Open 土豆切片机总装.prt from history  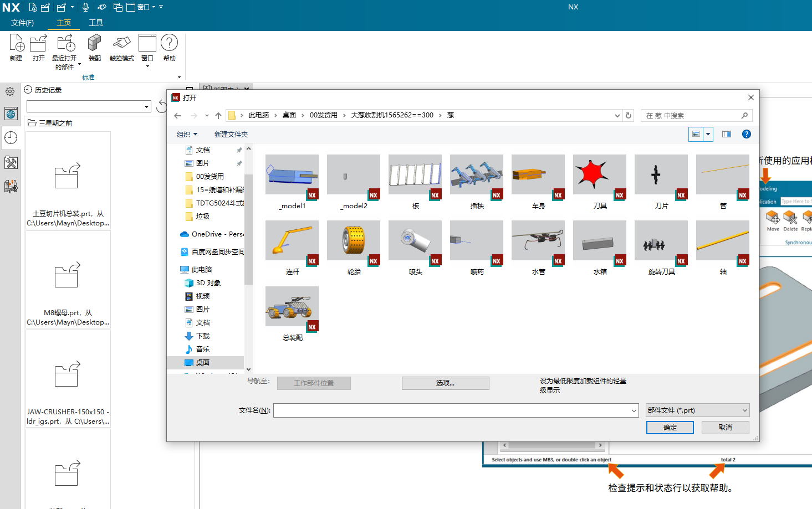point(68,181)
